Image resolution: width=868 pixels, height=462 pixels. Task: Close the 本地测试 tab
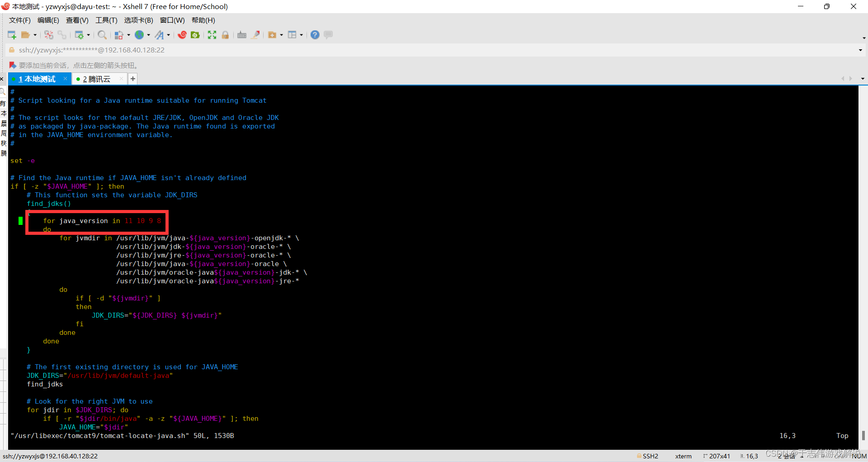click(66, 79)
